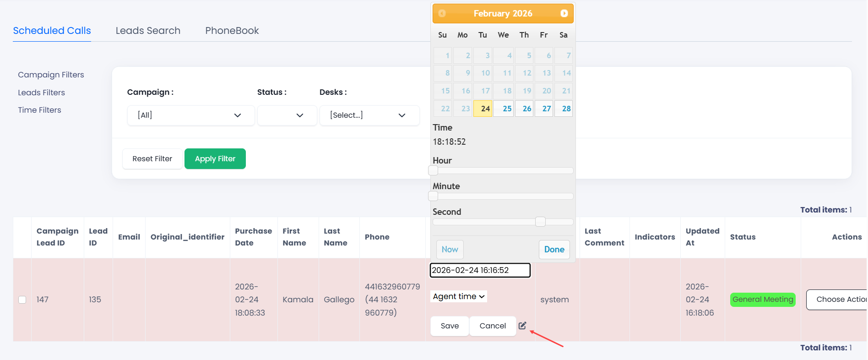Click the Email column header
This screenshot has height=360, width=868.
pyautogui.click(x=129, y=237)
